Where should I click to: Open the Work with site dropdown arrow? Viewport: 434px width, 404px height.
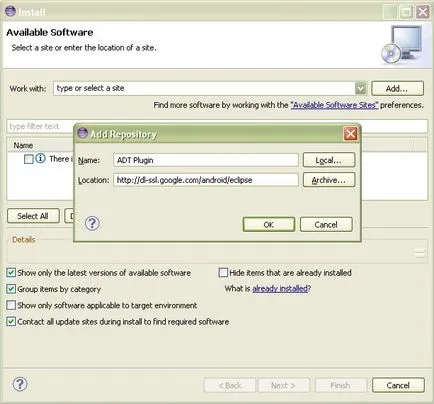click(360, 88)
